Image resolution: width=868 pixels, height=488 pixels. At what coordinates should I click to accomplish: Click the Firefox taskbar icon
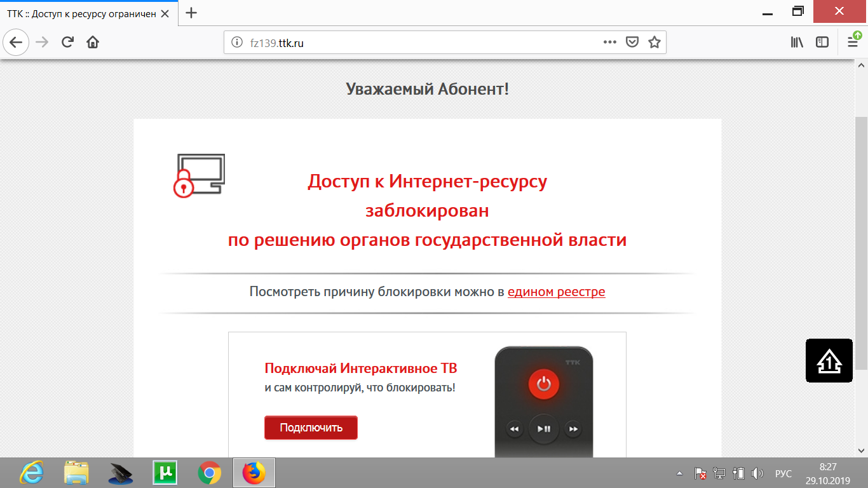254,473
